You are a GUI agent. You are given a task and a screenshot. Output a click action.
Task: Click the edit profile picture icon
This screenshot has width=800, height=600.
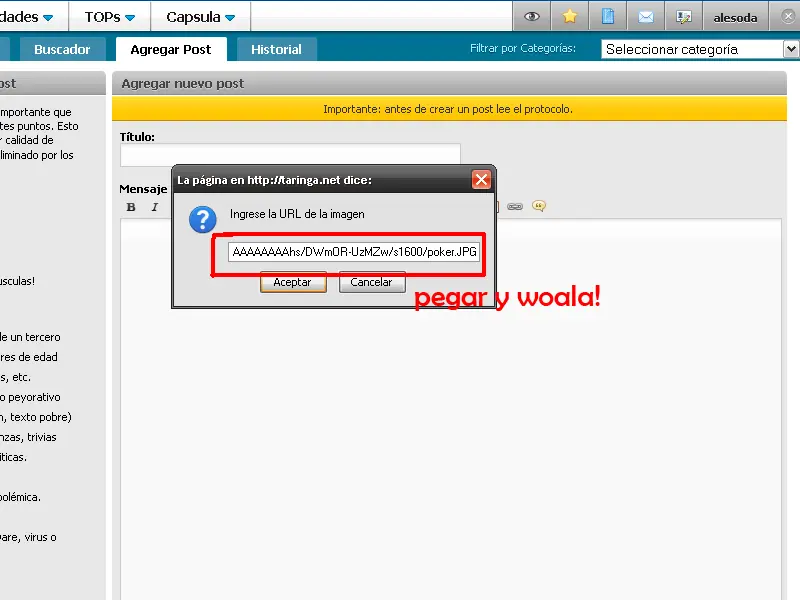[684, 17]
